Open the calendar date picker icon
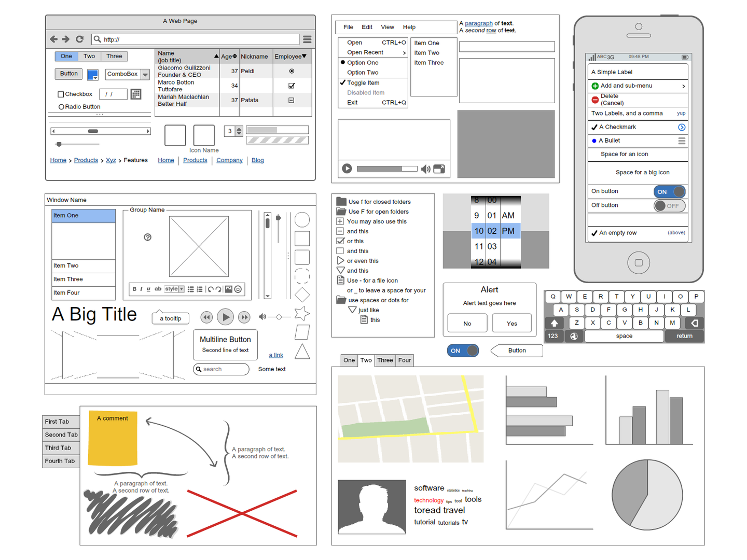Screen dimensions: 747x560 click(136, 94)
